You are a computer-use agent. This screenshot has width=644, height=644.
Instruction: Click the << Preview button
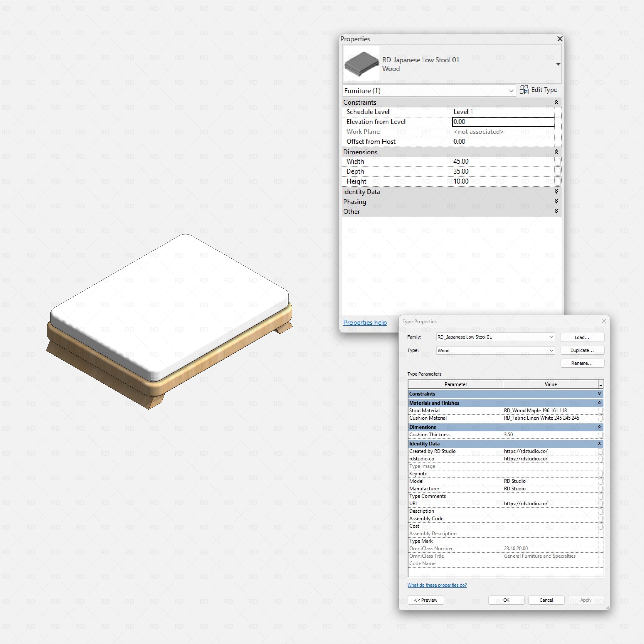426,600
